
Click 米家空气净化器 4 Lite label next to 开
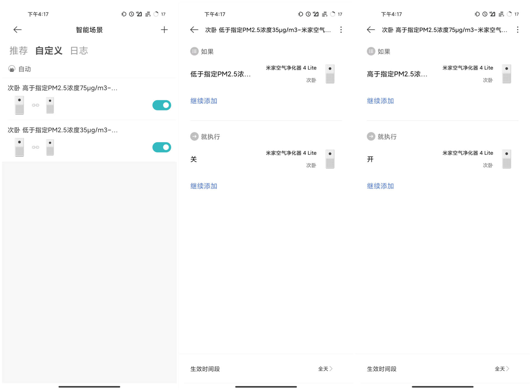[x=468, y=153]
